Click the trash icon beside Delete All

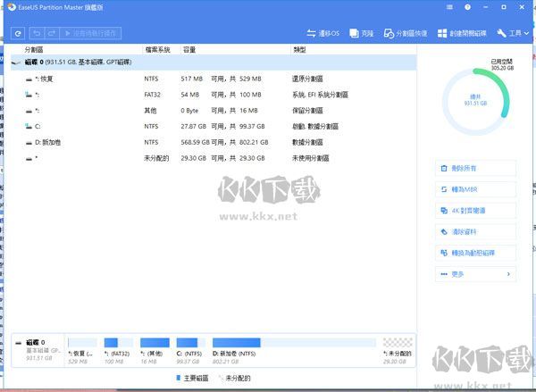[x=444, y=168]
